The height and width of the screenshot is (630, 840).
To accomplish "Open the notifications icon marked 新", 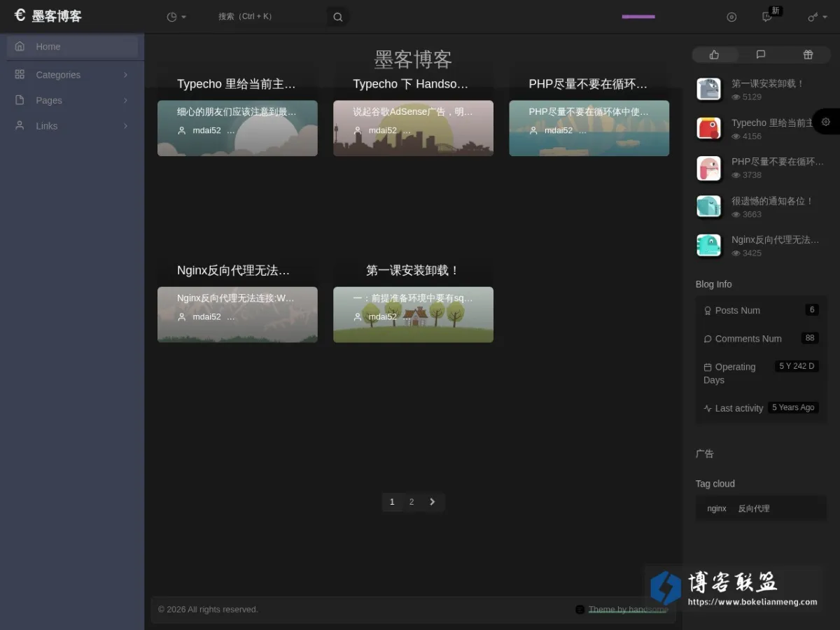I will tap(768, 17).
